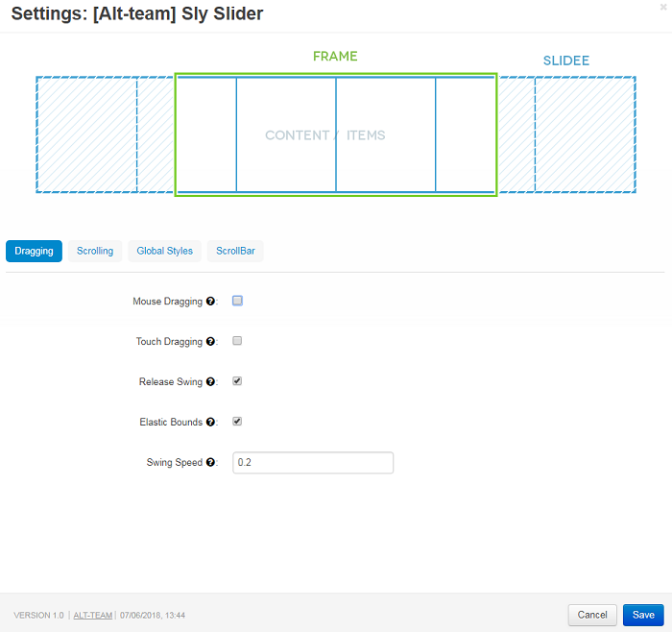Open the Elastic Bounds help tooltip icon
Screen dimensions: 672x632
[210, 422]
